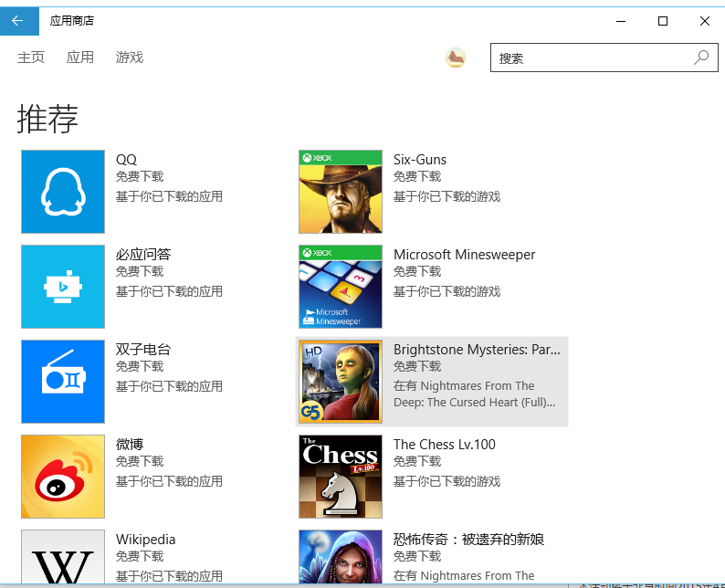Click 免费下载 under 必应问答
This screenshot has height=588, width=725.
coord(140,271)
